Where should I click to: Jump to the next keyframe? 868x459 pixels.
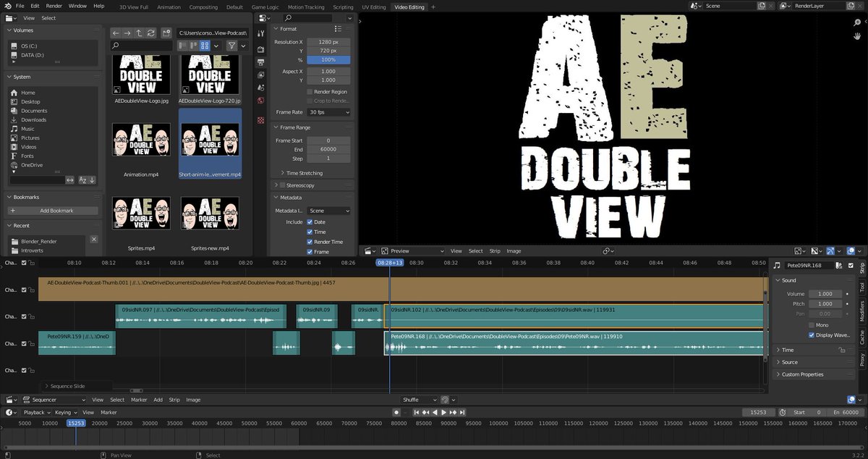tap(452, 412)
